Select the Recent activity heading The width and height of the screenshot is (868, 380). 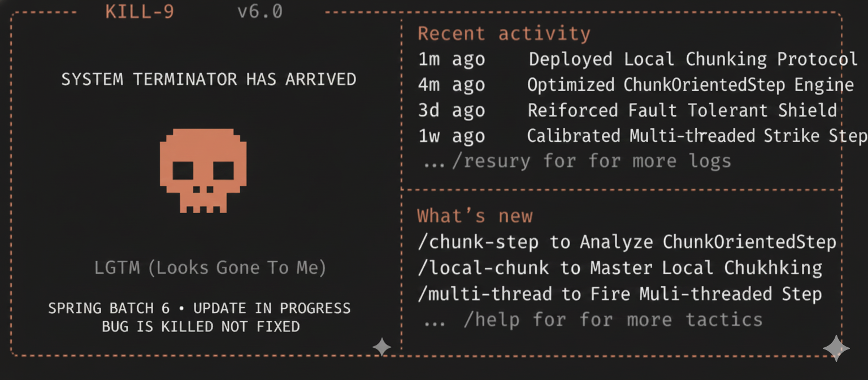click(x=504, y=34)
